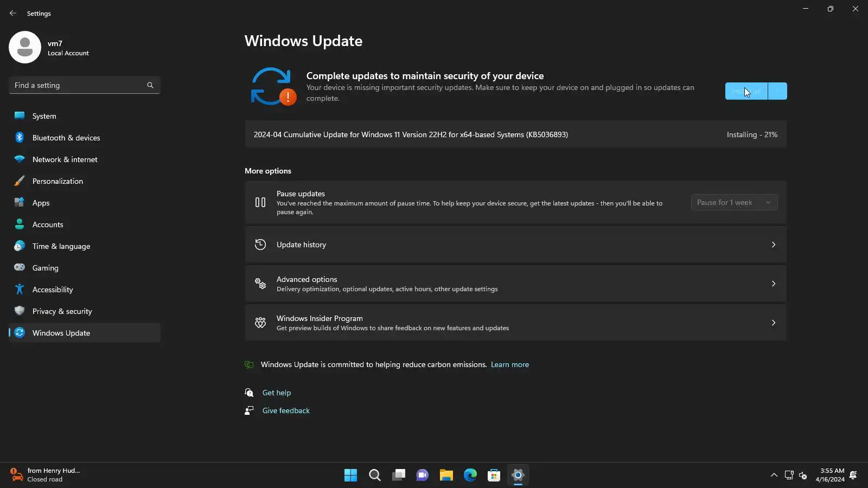Open the vm7 account profile picture
Image resolution: width=868 pixels, height=488 pixels.
coord(25,47)
